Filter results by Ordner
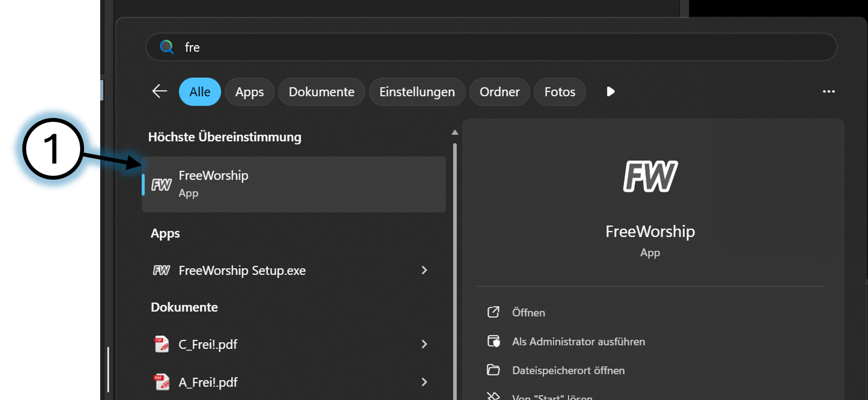Image resolution: width=868 pixels, height=400 pixels. coord(499,92)
